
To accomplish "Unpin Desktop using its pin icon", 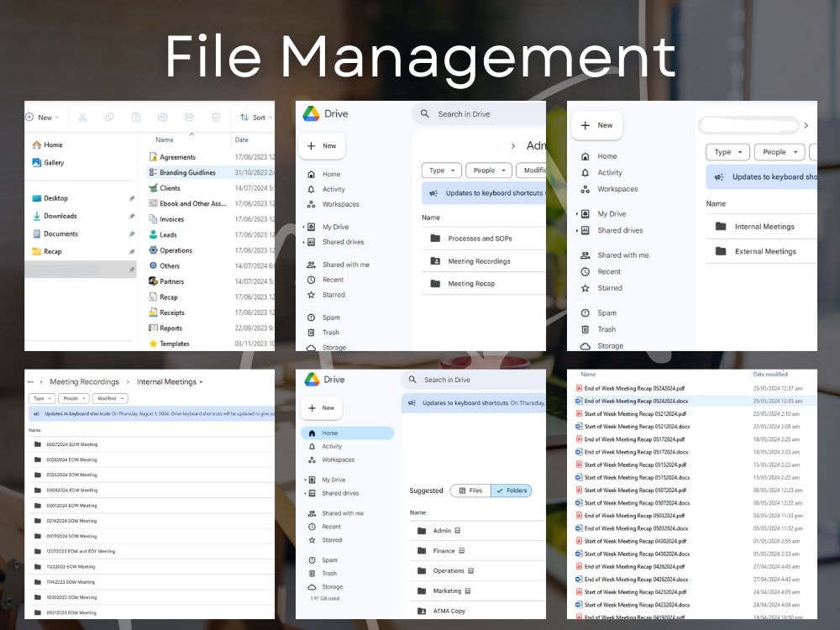I will (132, 198).
